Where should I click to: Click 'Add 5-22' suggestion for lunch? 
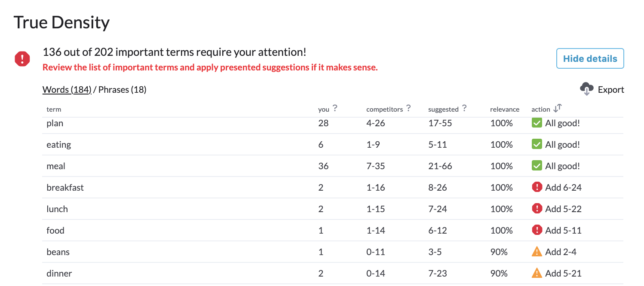(563, 209)
